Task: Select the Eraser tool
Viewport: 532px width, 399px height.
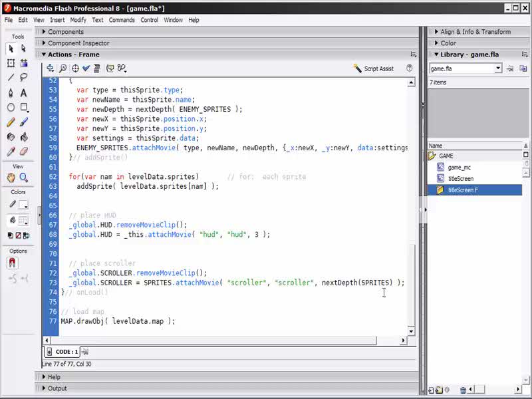Action: [24, 152]
